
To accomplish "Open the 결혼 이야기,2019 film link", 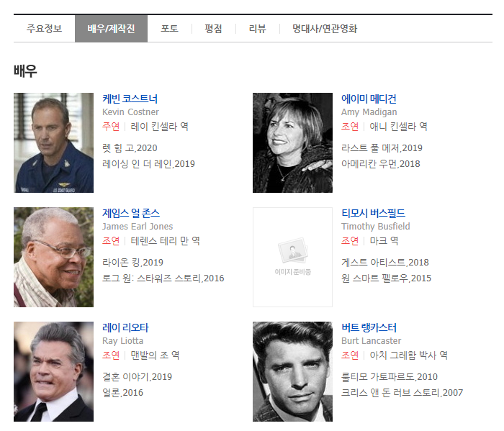I will click(x=137, y=376).
